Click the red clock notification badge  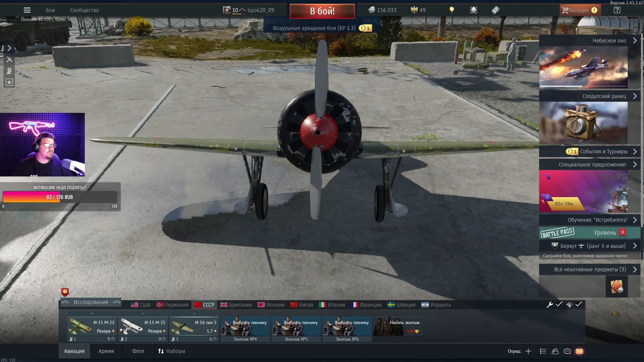coord(65,292)
